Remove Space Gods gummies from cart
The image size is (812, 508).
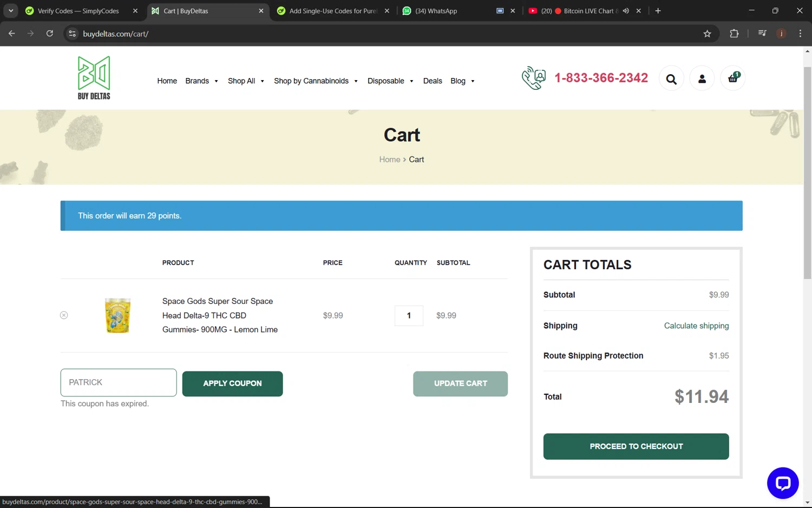tap(64, 315)
